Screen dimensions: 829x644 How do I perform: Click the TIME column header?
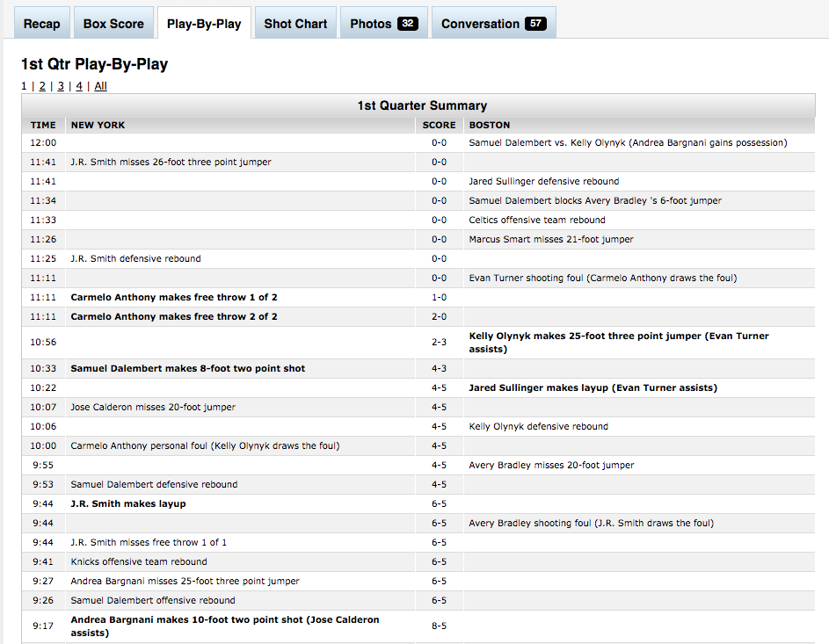[43, 126]
